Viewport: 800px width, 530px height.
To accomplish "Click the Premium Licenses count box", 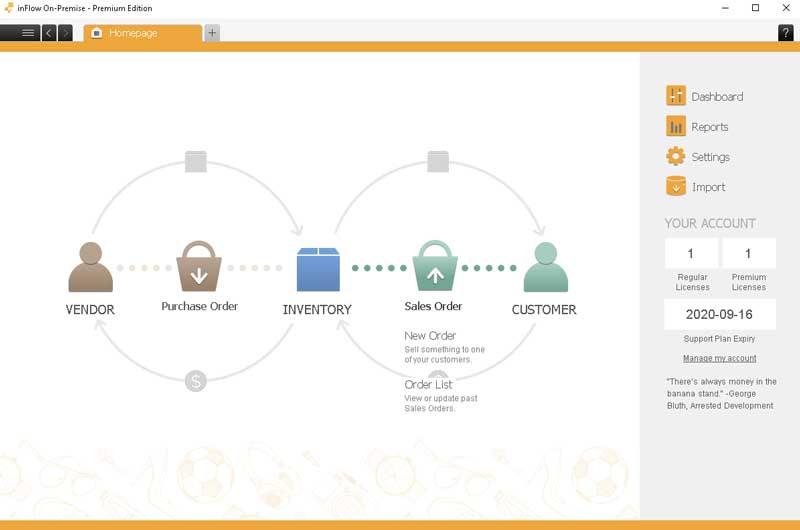I will pyautogui.click(x=748, y=253).
